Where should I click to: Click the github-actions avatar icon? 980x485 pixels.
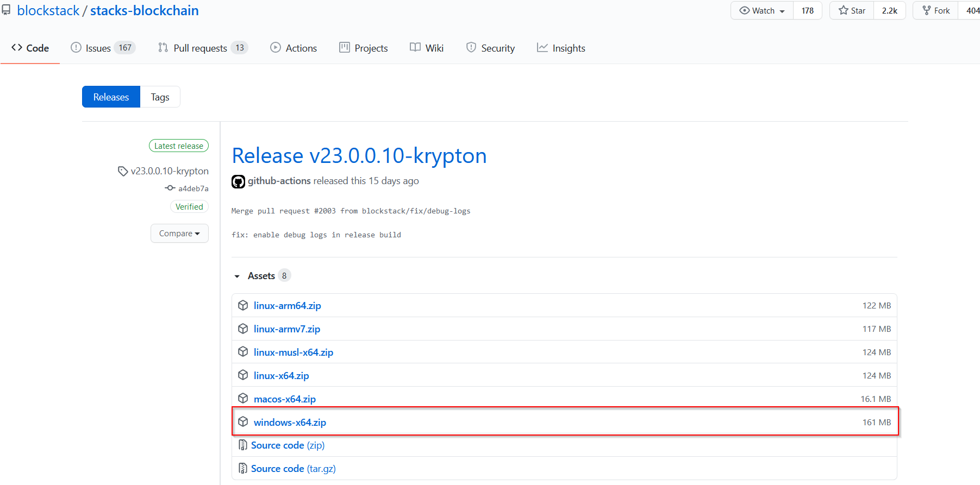[x=238, y=181]
